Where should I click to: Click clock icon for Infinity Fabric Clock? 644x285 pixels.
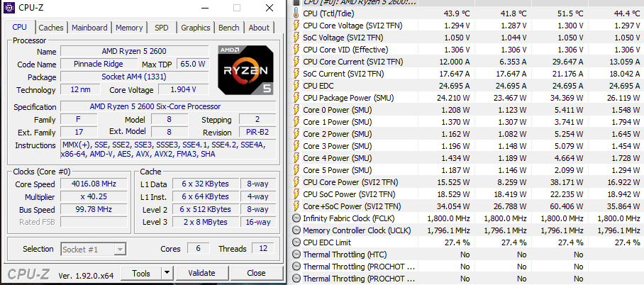coord(296,218)
